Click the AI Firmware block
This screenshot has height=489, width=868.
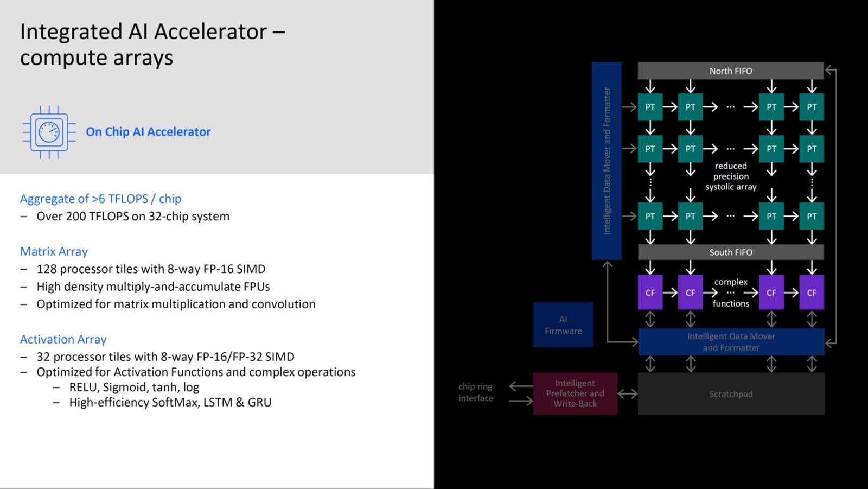click(563, 325)
